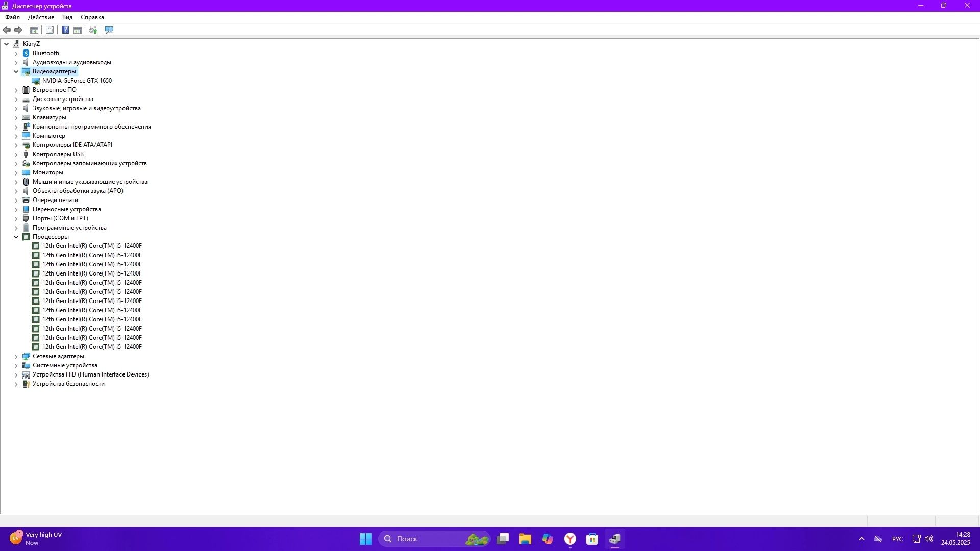The image size is (980, 551).
Task: Click the Очереди печати printer icon
Action: 26,200
